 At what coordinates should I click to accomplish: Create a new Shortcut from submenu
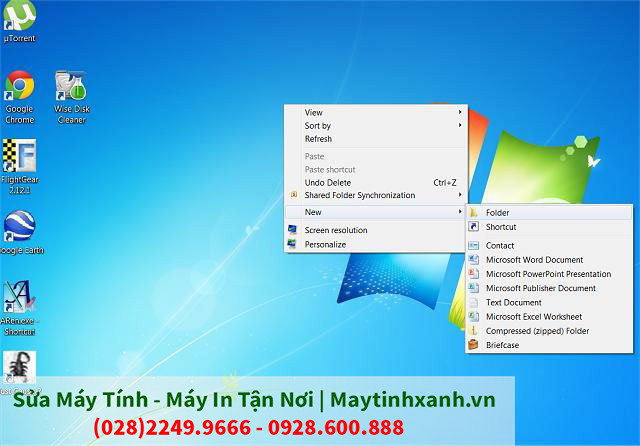click(x=549, y=226)
